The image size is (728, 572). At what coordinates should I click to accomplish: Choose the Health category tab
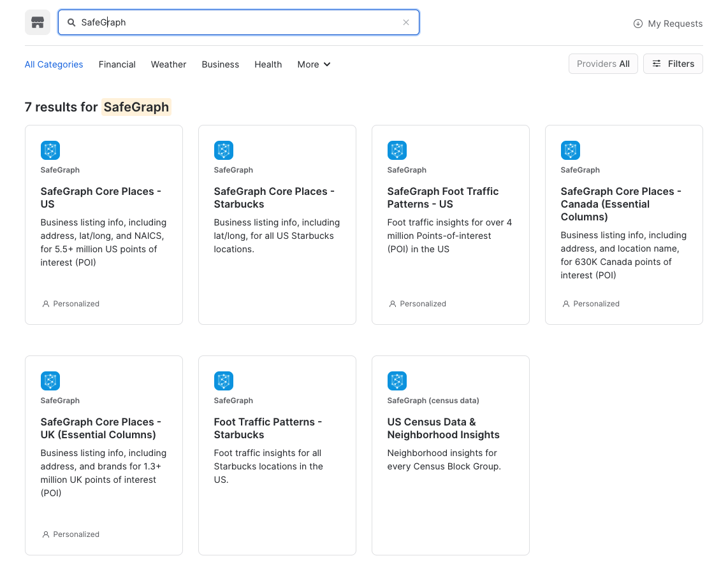(268, 64)
